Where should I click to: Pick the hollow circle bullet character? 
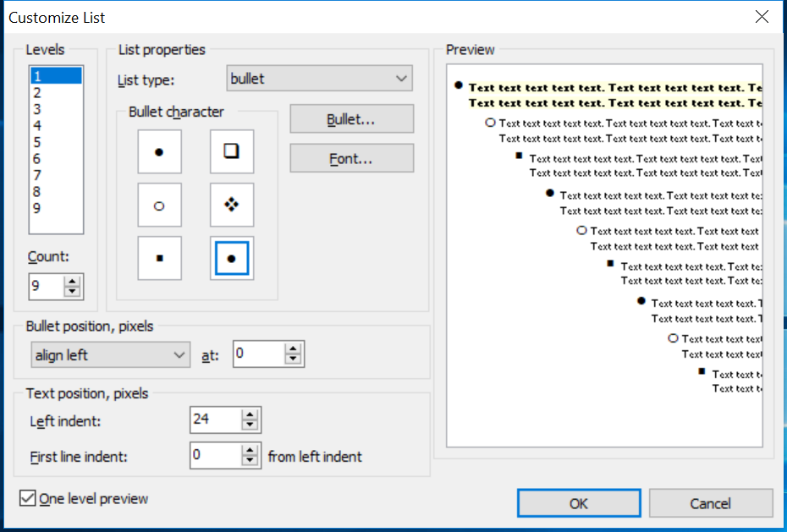coord(159,206)
